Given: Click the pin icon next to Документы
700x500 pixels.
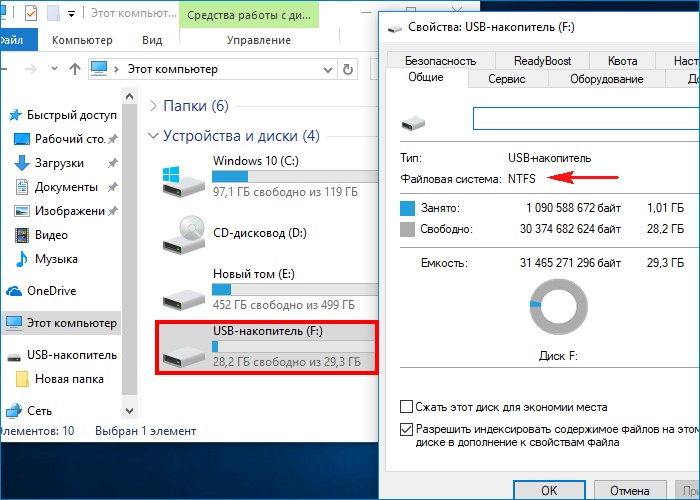Looking at the screenshot, I should (x=112, y=188).
